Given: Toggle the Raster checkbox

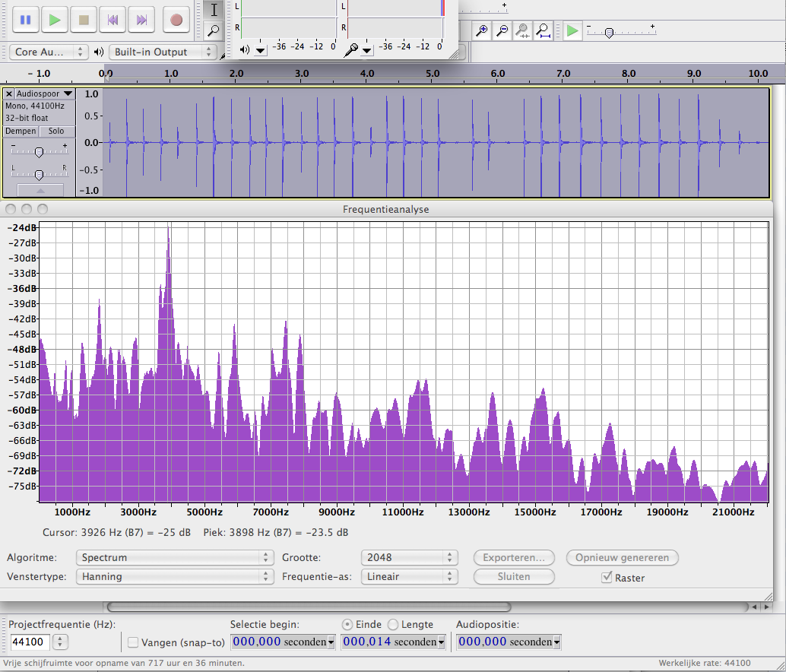Looking at the screenshot, I should tap(606, 577).
